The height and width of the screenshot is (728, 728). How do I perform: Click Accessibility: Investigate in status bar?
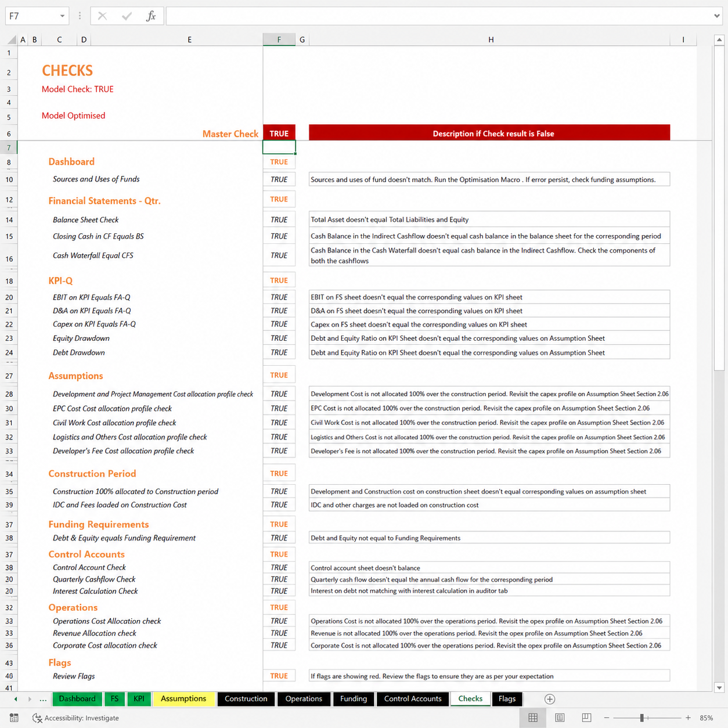(x=75, y=718)
